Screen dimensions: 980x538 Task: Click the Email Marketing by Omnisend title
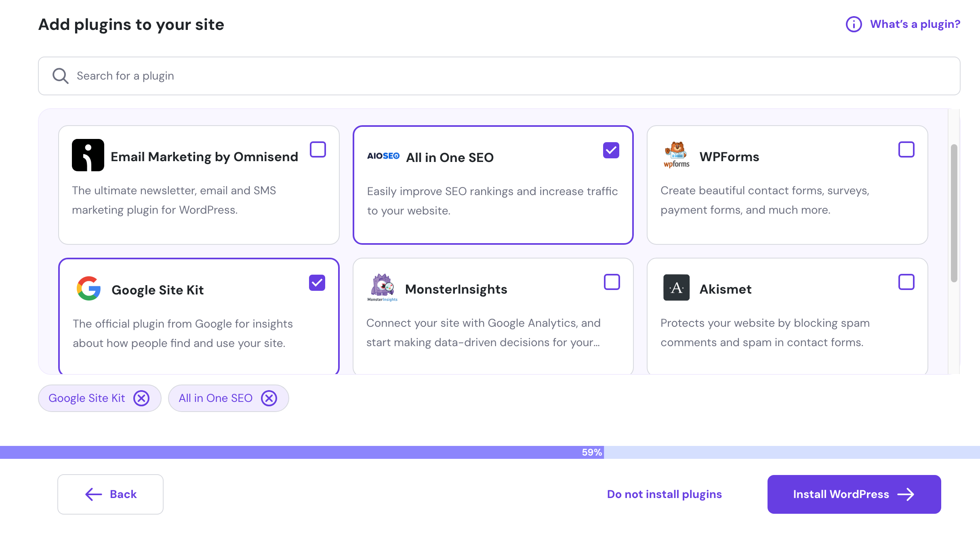point(204,157)
